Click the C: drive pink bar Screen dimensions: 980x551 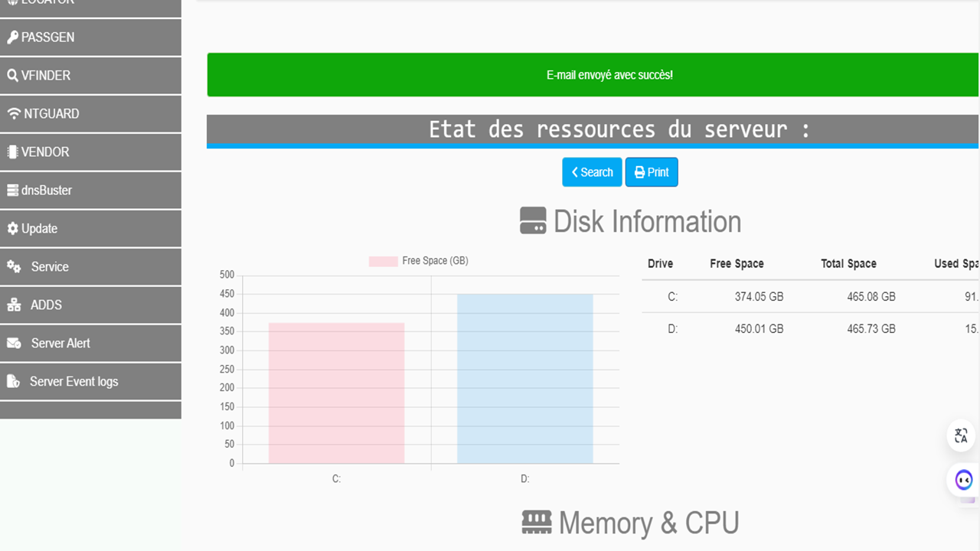(x=336, y=393)
